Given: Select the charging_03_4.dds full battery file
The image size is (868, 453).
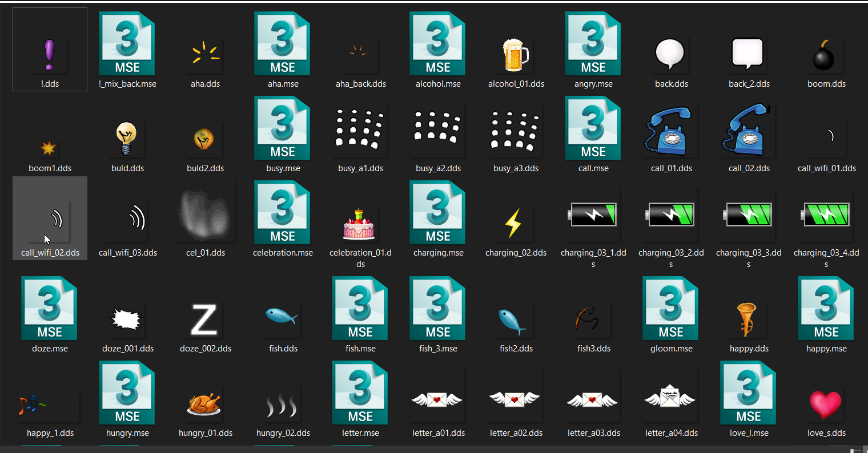Looking at the screenshot, I should point(826,216).
